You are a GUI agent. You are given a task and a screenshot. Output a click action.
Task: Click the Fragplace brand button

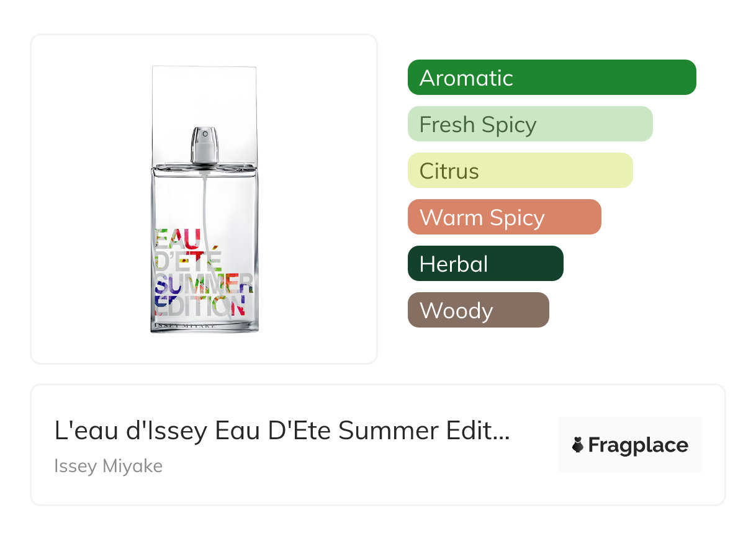pyautogui.click(x=630, y=445)
